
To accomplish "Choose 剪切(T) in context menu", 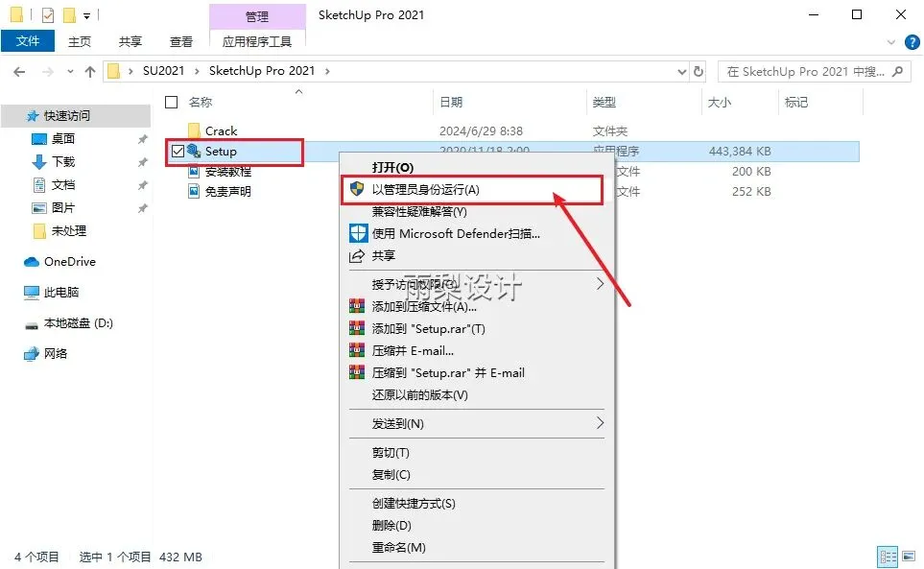I will [391, 452].
